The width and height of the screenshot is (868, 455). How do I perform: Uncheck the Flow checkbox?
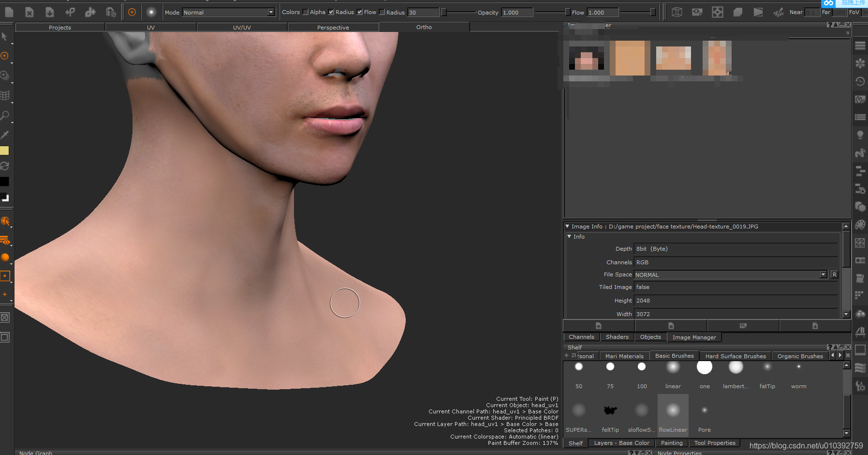pyautogui.click(x=360, y=12)
